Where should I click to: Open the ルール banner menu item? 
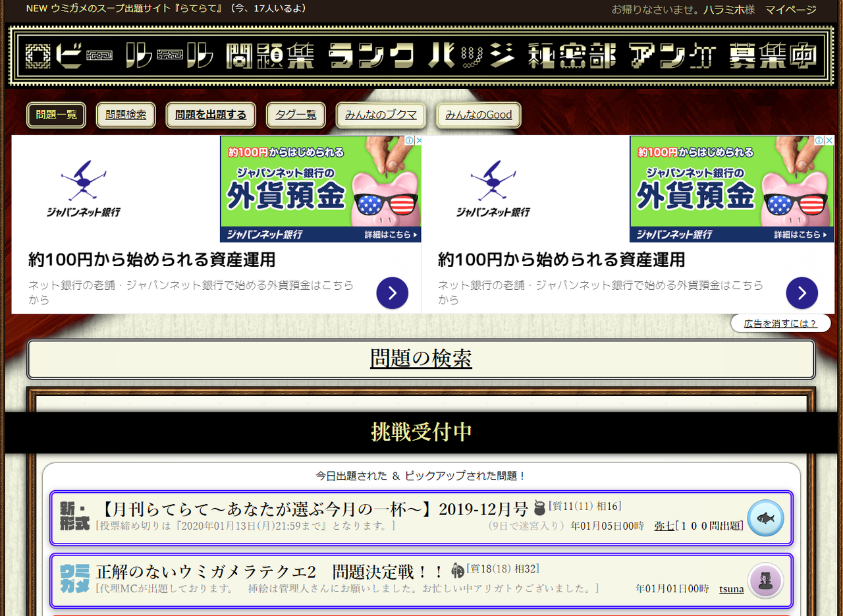(169, 56)
